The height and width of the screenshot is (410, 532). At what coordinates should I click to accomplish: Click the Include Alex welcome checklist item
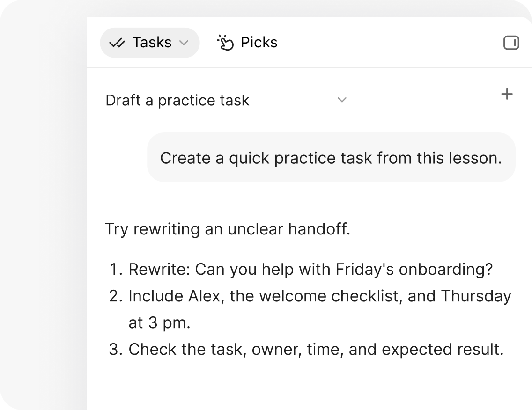click(x=320, y=309)
